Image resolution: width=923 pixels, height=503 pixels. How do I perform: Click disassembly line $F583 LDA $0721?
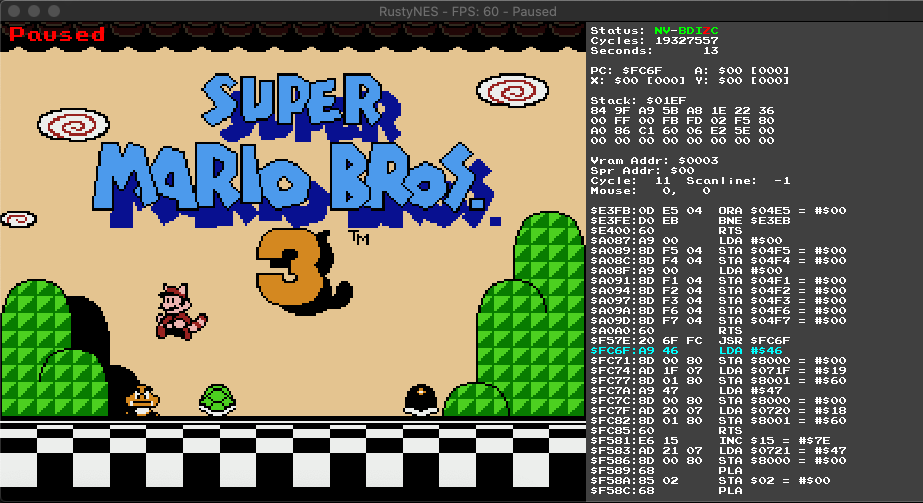(718, 451)
